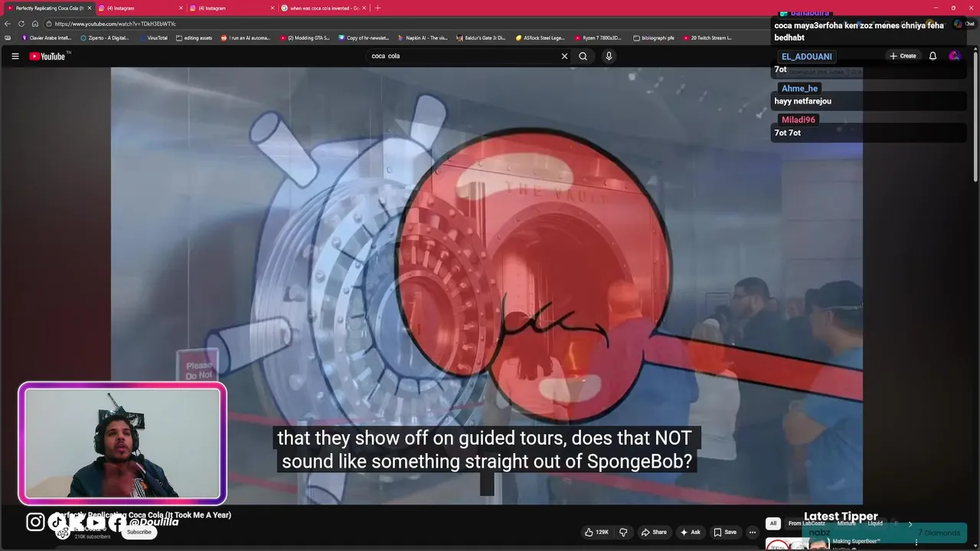Image resolution: width=980 pixels, height=551 pixels.
Task: Open a new browser tab
Action: pos(377,8)
